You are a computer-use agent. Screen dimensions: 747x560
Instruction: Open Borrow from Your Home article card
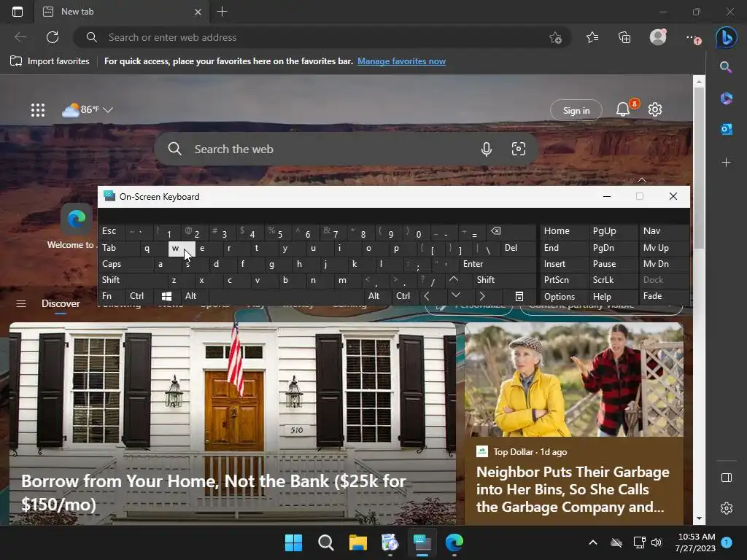pos(233,424)
